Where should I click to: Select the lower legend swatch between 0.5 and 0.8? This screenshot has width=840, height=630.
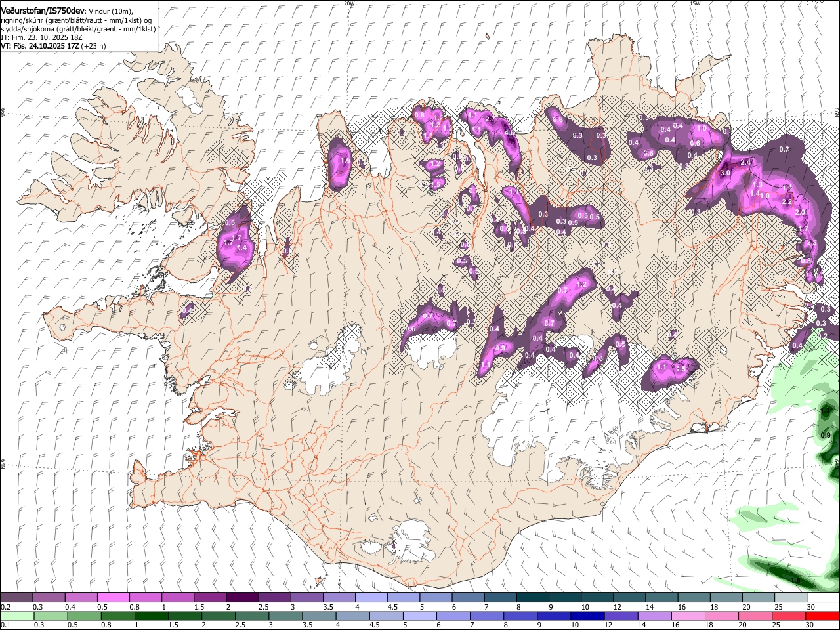(x=84, y=616)
